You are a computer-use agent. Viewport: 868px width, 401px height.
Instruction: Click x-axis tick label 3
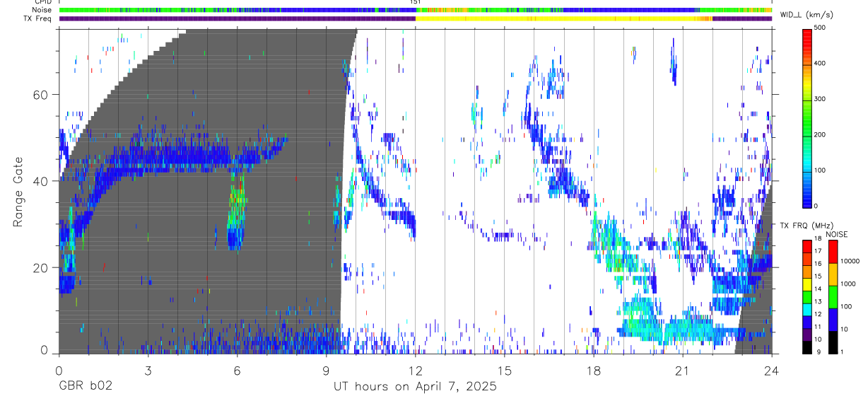(x=148, y=371)
